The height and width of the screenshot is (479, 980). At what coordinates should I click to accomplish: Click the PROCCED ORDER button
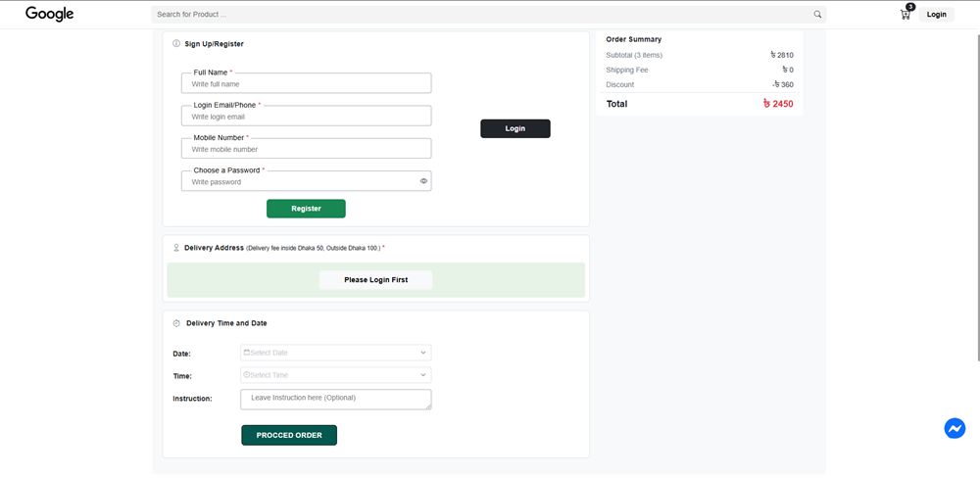point(289,435)
